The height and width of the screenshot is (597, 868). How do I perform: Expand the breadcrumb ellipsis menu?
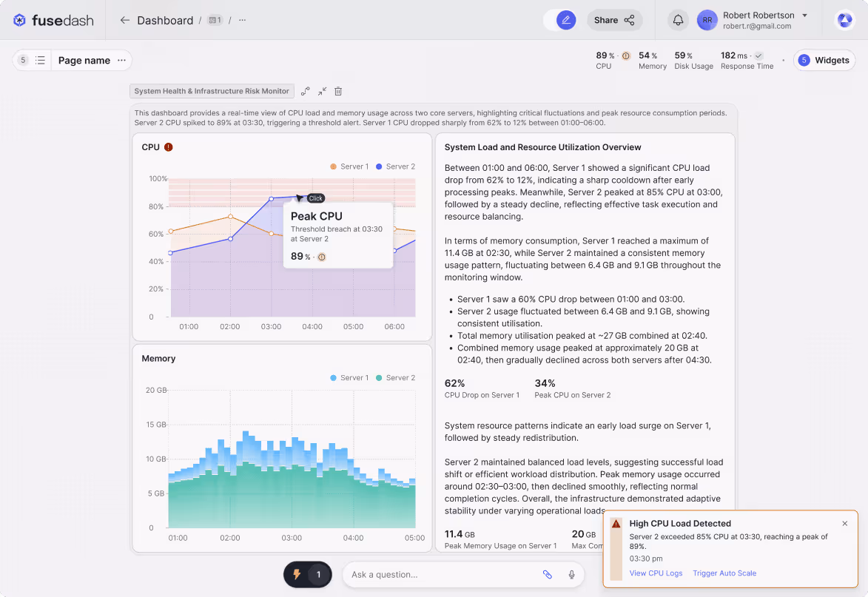[x=241, y=21]
